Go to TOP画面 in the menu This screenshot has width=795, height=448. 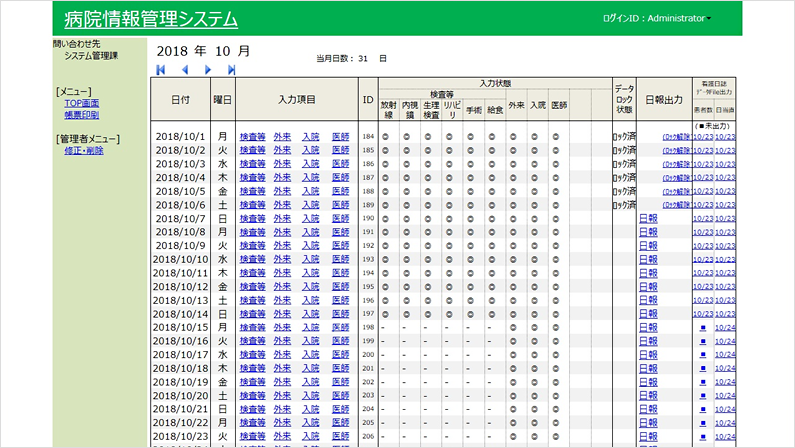[82, 103]
